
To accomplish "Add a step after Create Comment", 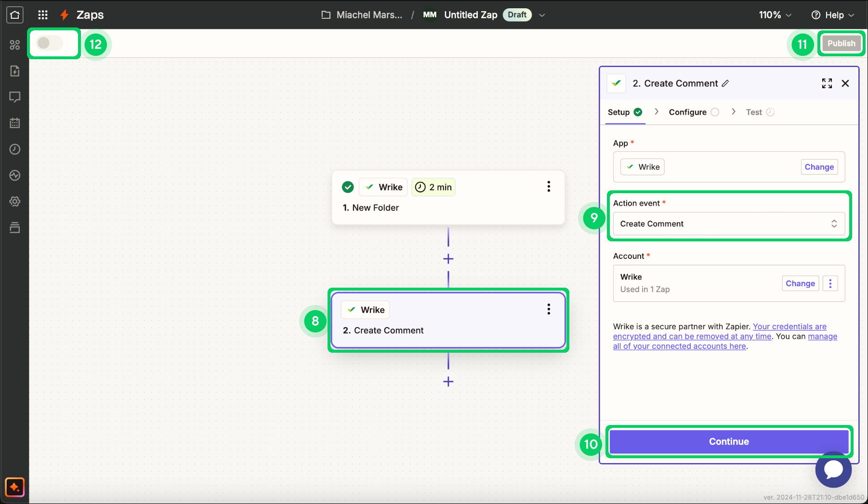I will tap(448, 382).
